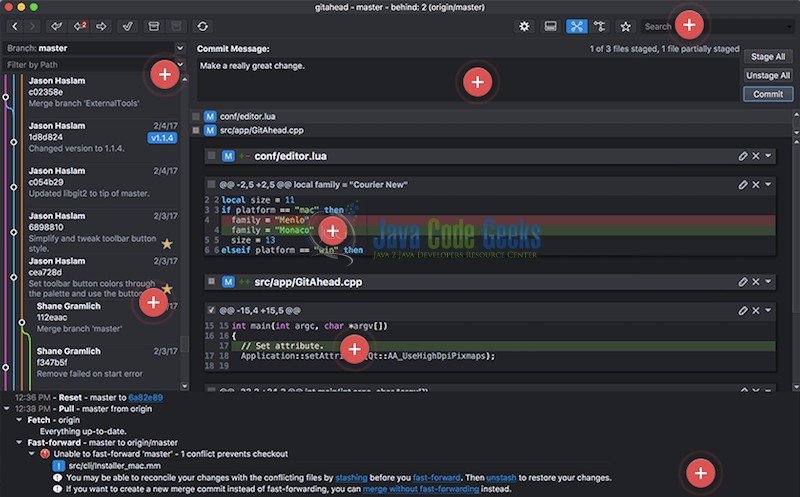Image resolution: width=800 pixels, height=497 pixels.
Task: Select commit c02358e Merge branch 'ExternalTools'
Action: point(102,92)
